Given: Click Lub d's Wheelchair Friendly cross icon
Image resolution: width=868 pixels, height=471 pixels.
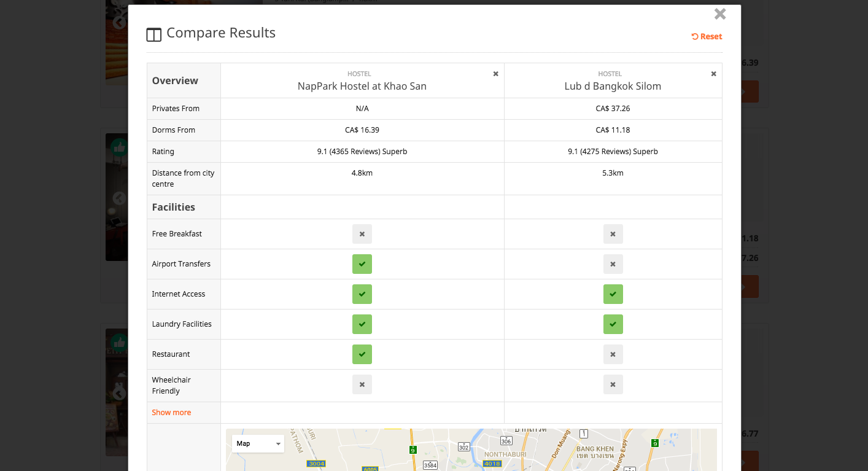Looking at the screenshot, I should coord(613,384).
